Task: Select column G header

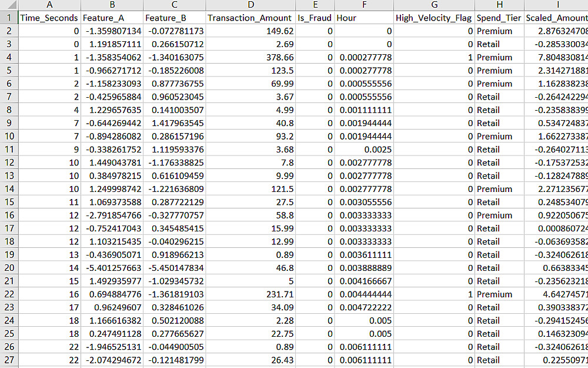Action: click(435, 5)
